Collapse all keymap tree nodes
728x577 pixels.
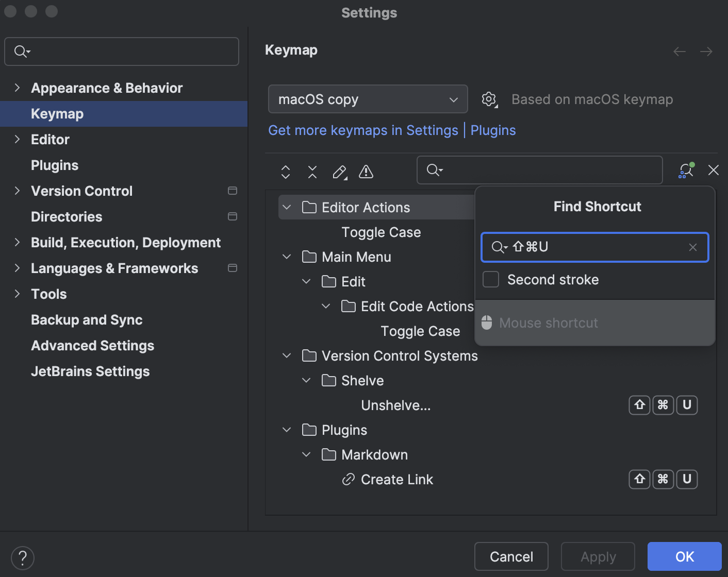coord(312,172)
